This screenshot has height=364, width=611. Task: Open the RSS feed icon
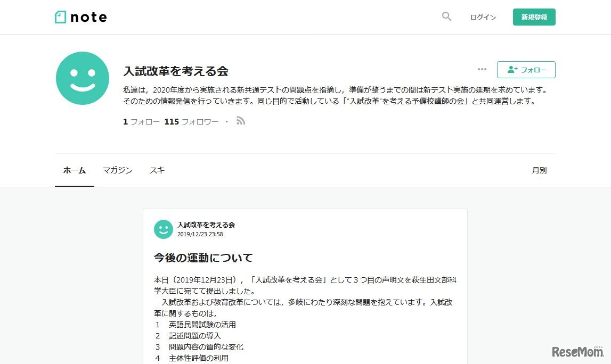coord(241,121)
